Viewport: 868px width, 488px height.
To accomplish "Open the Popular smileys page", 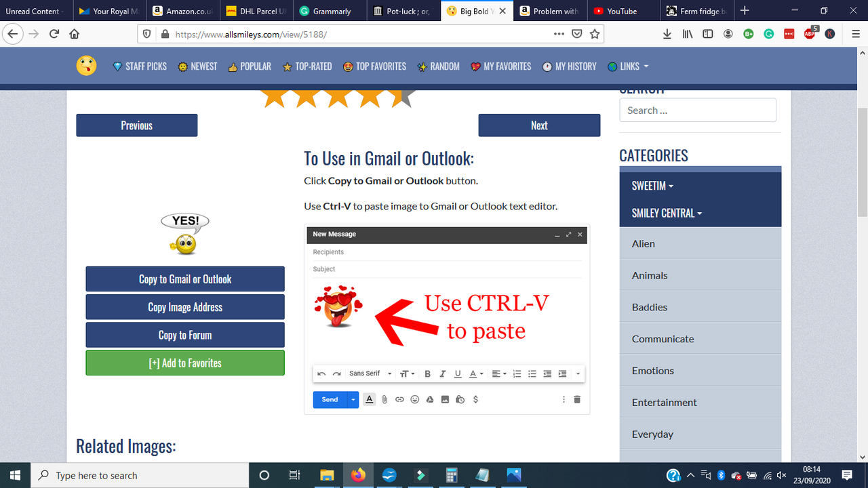I will pos(250,66).
